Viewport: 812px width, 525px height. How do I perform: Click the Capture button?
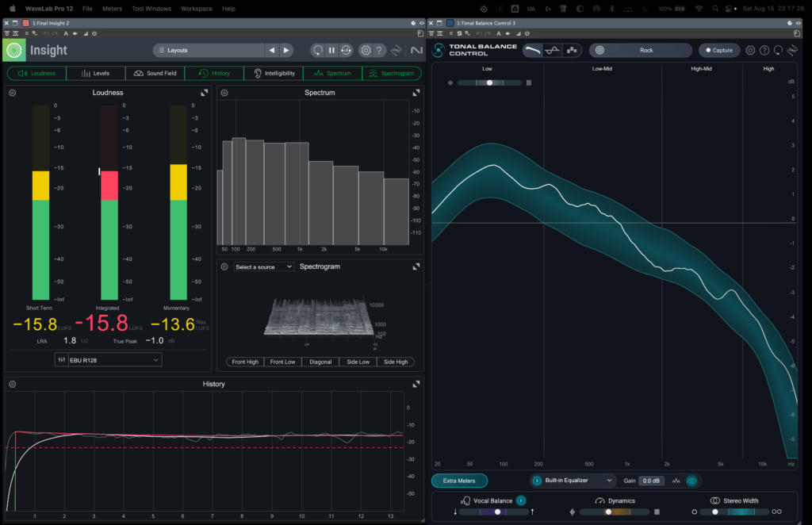718,50
